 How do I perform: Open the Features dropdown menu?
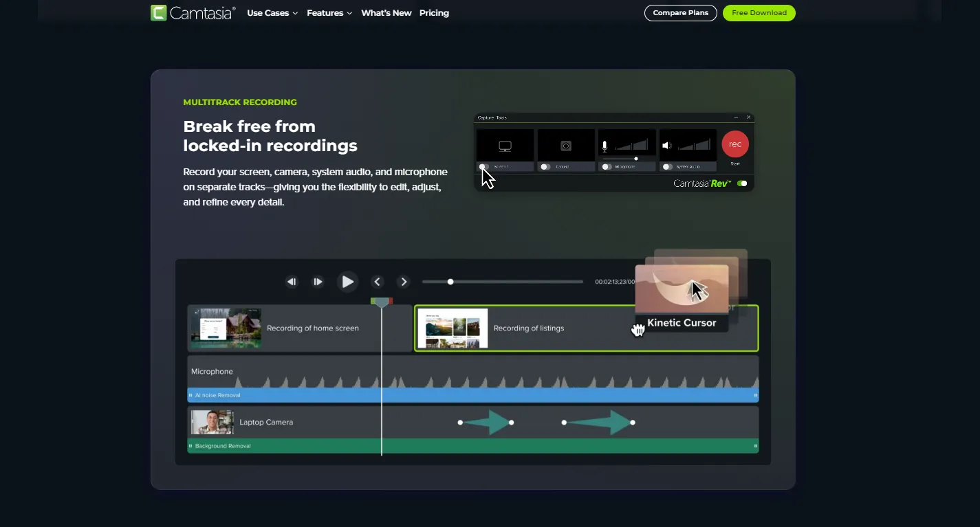click(329, 13)
